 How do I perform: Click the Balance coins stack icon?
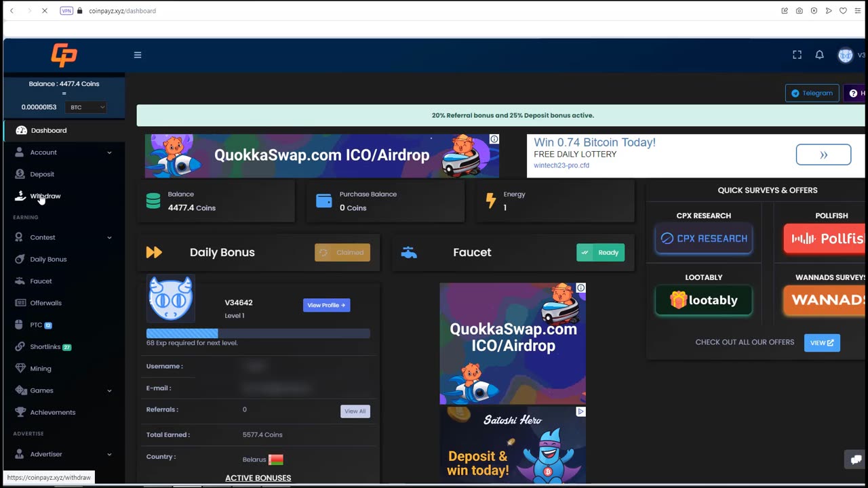point(153,201)
